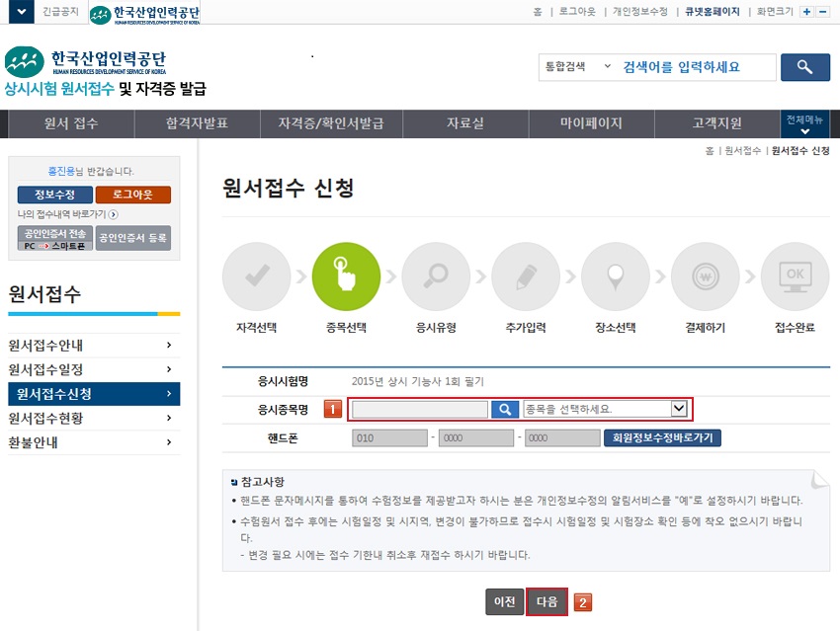
Task: Click the 자격선택 checkmark step icon
Action: click(x=257, y=277)
